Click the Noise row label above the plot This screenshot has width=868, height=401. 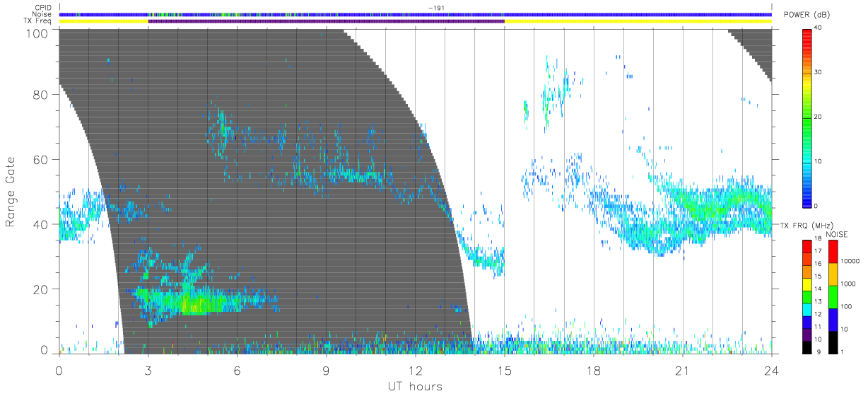pyautogui.click(x=42, y=14)
